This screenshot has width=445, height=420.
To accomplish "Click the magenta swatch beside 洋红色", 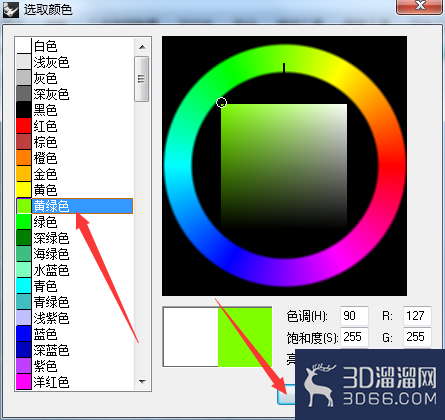I will click(24, 382).
